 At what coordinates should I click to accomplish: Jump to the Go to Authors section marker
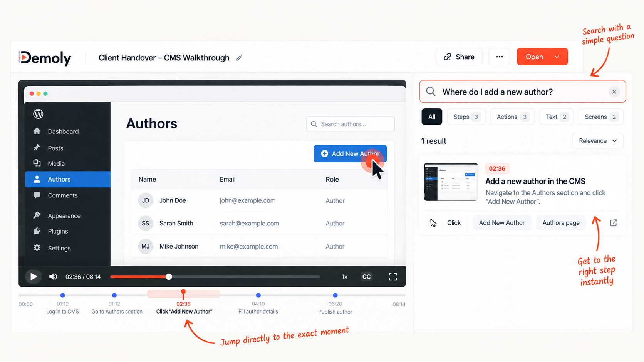coord(114,295)
